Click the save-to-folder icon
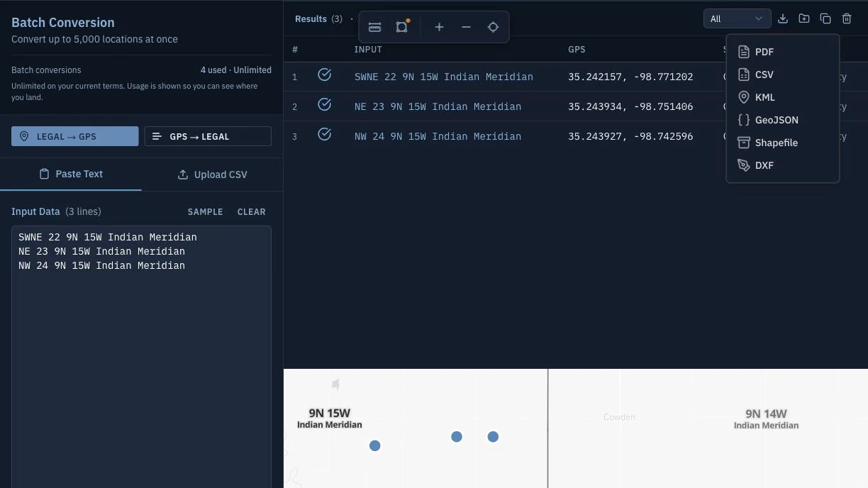 (x=804, y=18)
